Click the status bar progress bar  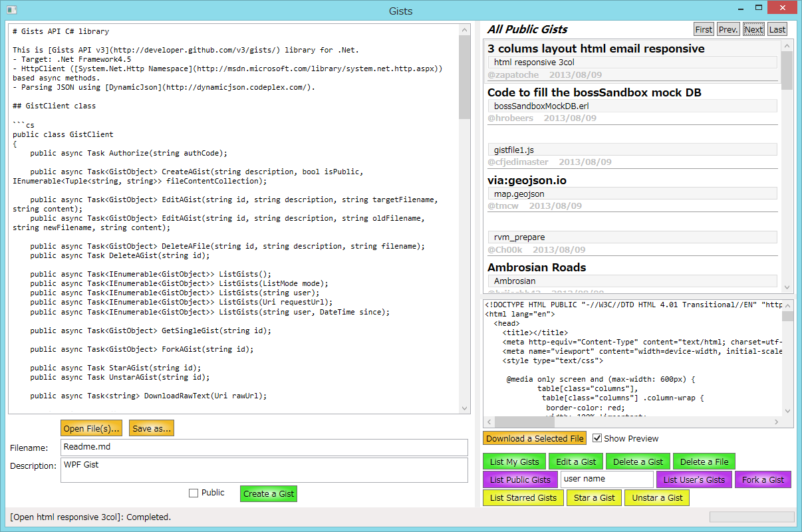point(752,517)
